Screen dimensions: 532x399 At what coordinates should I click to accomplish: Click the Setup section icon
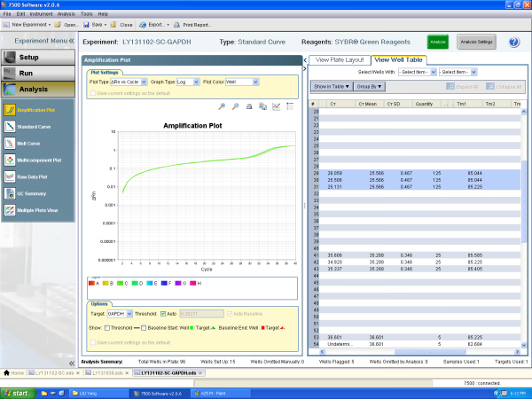click(10, 57)
